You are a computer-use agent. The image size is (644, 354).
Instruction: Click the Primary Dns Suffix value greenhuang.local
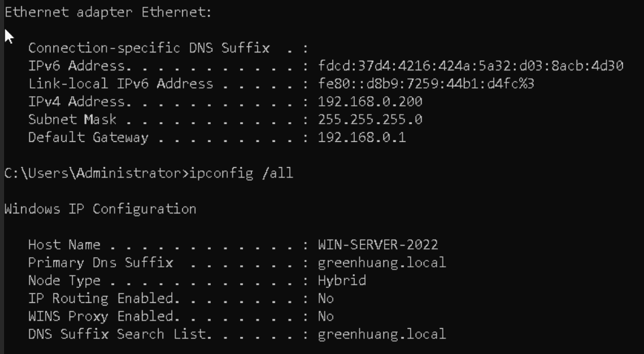point(382,263)
